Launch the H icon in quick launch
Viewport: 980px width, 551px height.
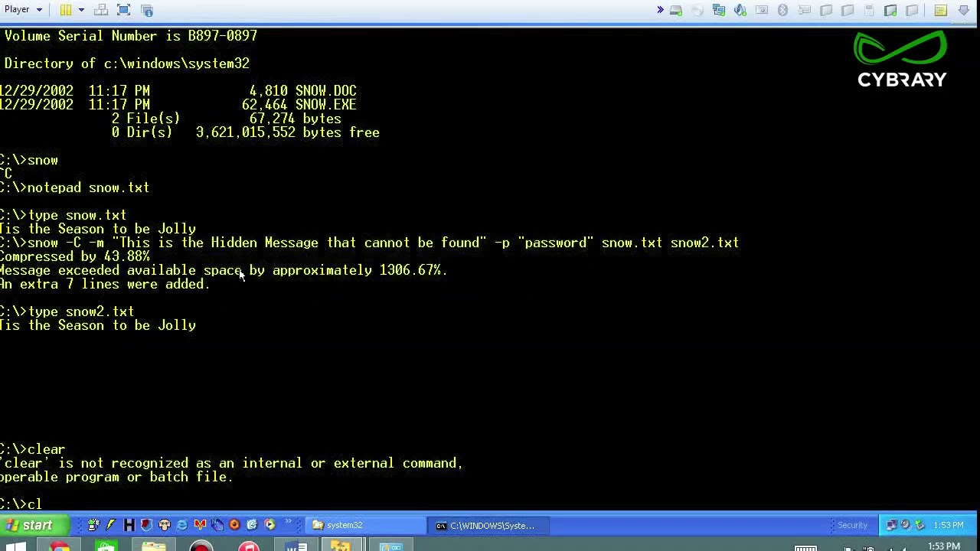129,525
